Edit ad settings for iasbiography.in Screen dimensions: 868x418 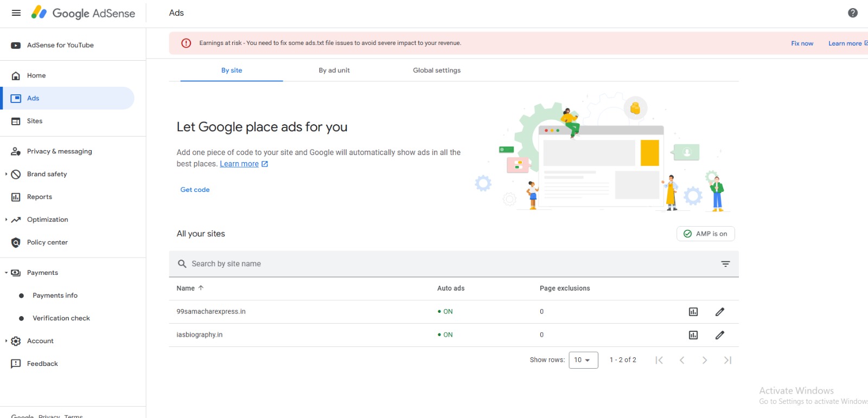click(720, 335)
